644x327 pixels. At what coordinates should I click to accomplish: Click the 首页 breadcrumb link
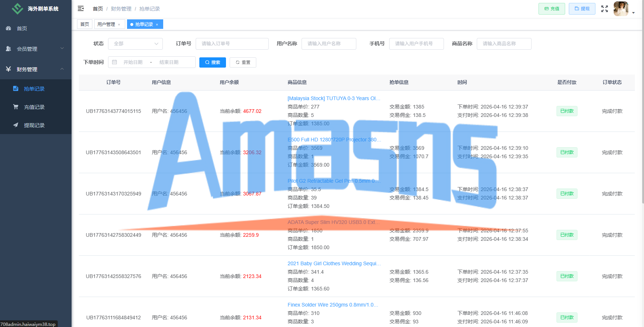coord(98,9)
